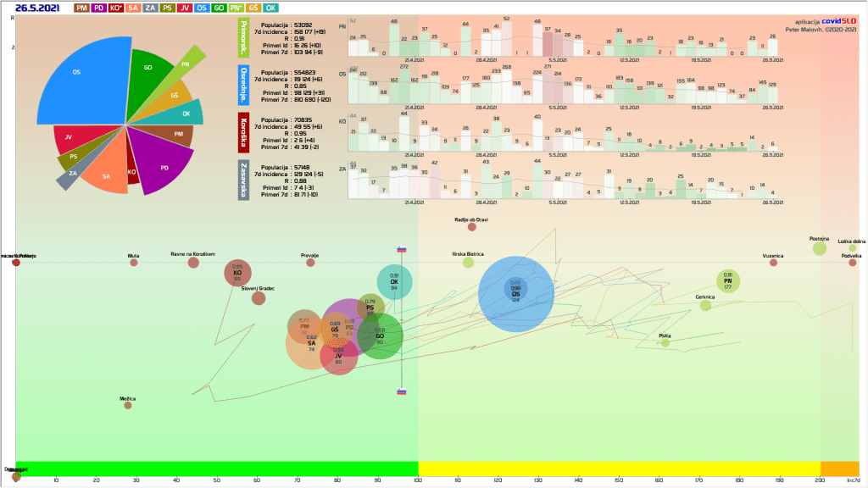
Task: Click the GŠ legend color tag
Action: pos(254,8)
